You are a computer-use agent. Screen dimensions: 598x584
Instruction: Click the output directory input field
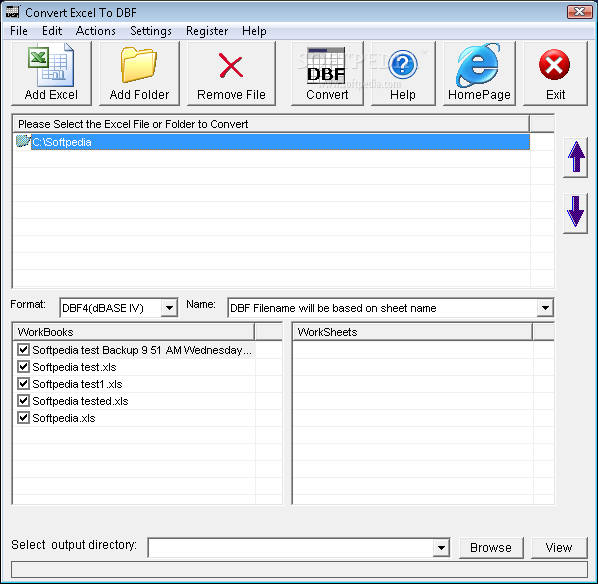tap(291, 548)
